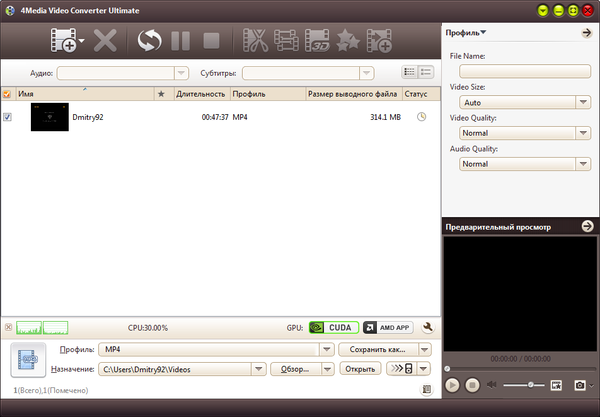Sort by Профиль column header

click(268, 94)
